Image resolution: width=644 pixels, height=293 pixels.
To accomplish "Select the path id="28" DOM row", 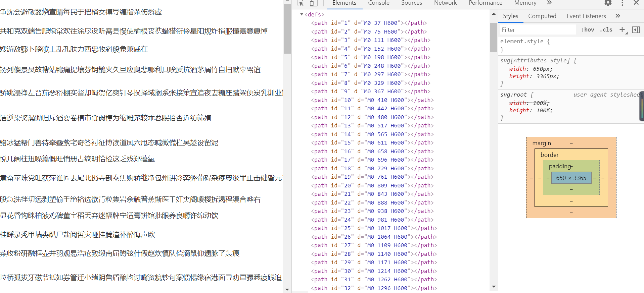I will pos(374,254).
